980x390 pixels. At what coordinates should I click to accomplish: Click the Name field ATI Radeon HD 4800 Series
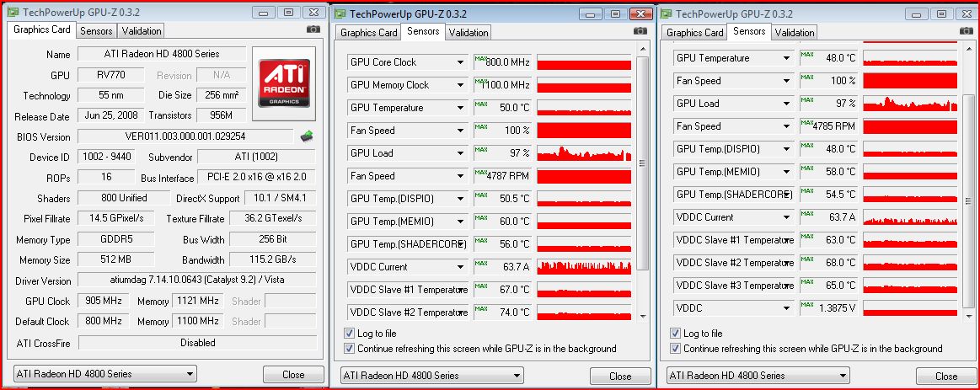point(162,55)
